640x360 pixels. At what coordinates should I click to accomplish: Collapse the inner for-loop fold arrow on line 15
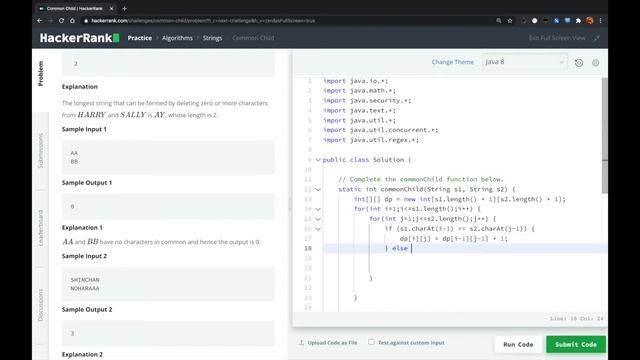click(318, 219)
